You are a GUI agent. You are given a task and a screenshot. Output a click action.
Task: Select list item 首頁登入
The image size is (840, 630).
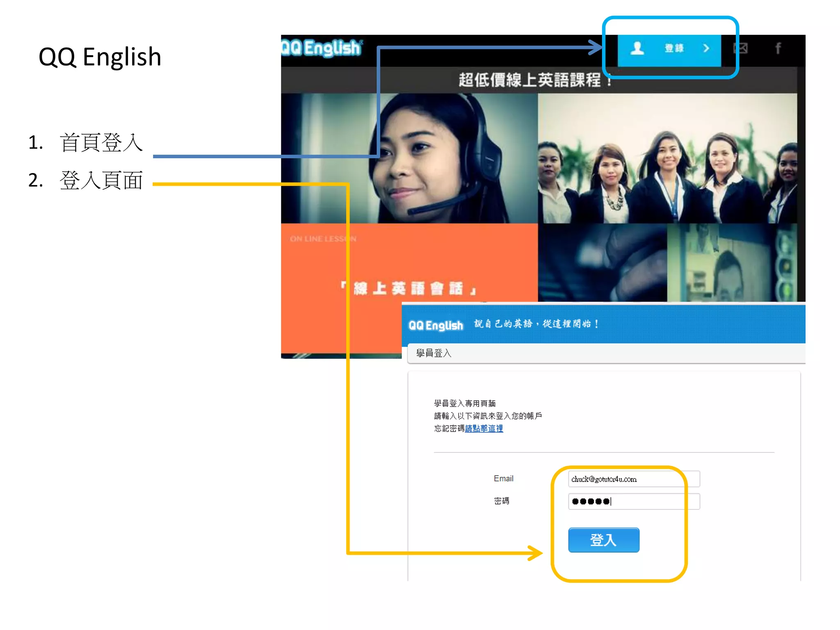[x=101, y=143]
